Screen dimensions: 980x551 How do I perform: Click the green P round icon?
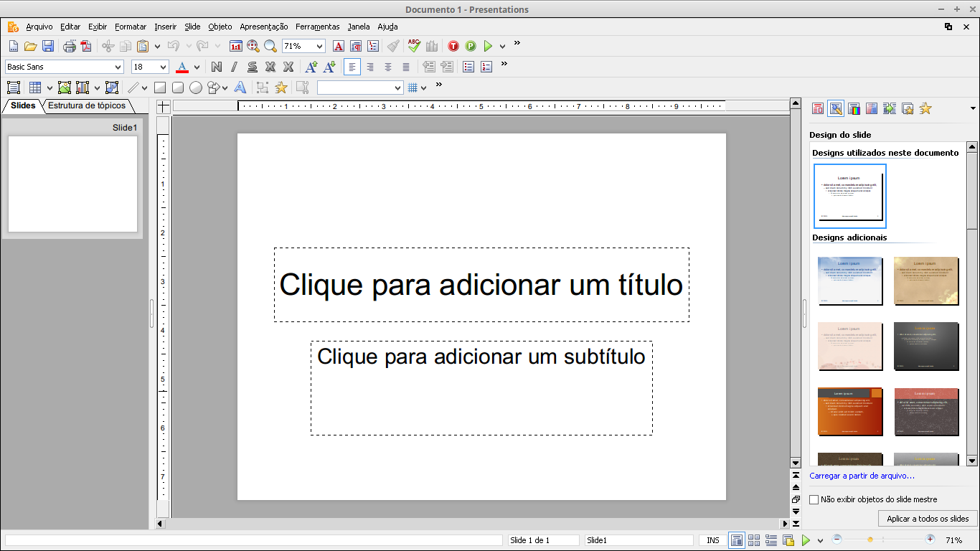(471, 46)
